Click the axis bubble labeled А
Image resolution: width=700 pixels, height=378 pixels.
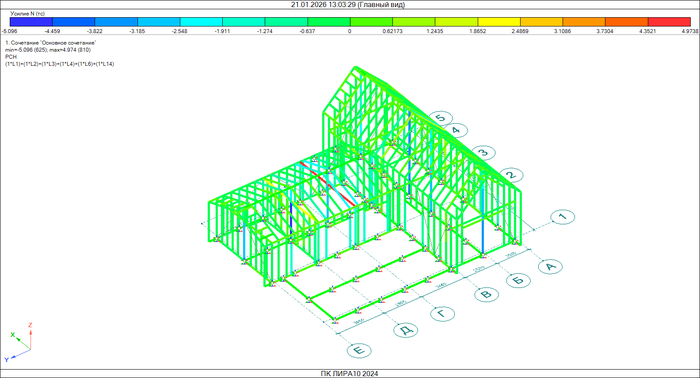(550, 266)
